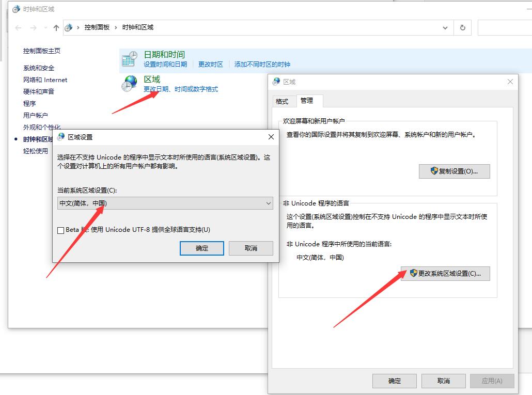532x395 pixels.
Task: Refresh the Control Panel address bar
Action: (462, 28)
